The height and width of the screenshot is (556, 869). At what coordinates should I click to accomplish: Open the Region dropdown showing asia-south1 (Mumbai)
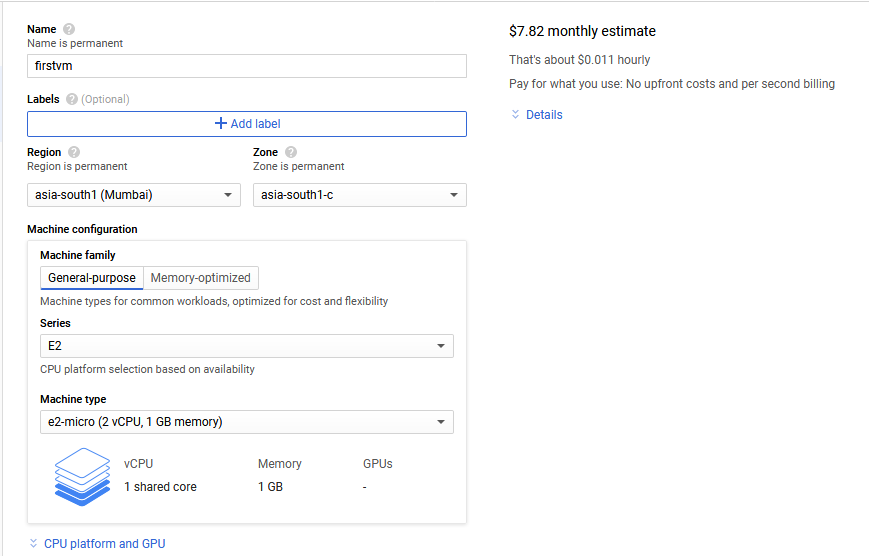pyautogui.click(x=134, y=195)
